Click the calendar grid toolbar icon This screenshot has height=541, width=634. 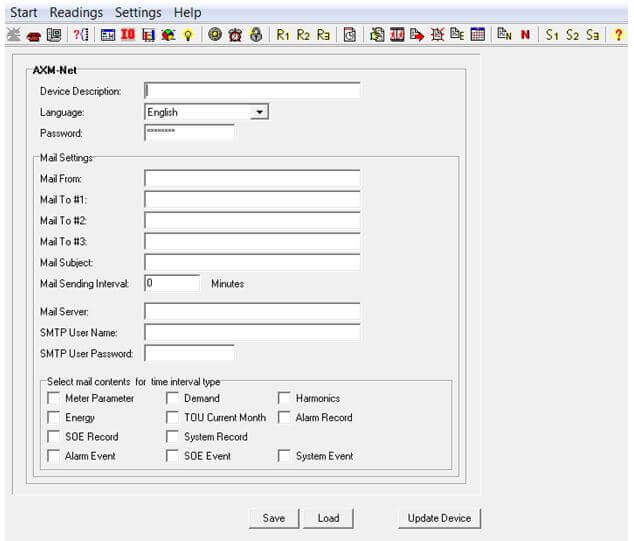pyautogui.click(x=477, y=34)
